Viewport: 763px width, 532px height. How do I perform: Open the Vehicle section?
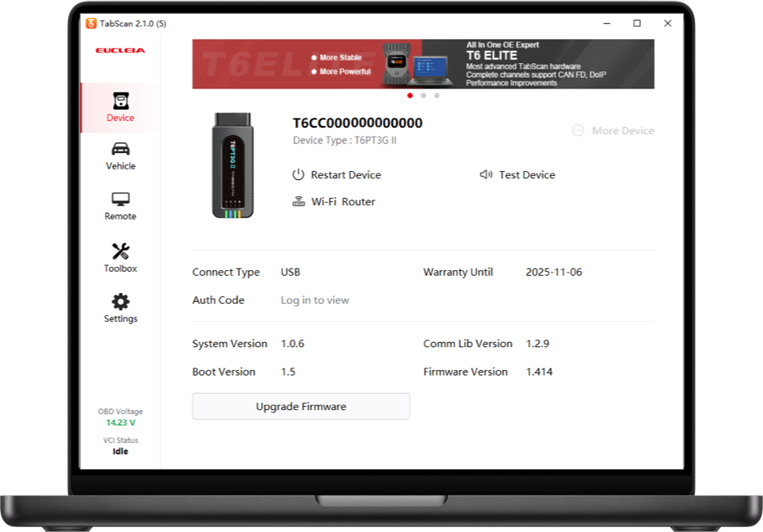coord(120,156)
